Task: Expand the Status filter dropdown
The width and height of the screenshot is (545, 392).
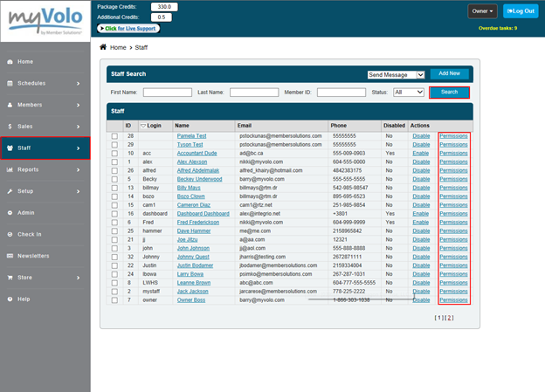Action: point(409,92)
